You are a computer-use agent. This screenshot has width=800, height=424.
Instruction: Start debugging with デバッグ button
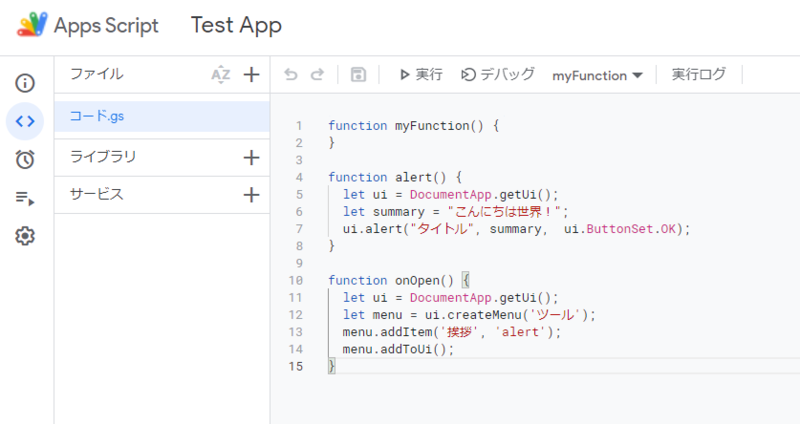click(x=497, y=74)
